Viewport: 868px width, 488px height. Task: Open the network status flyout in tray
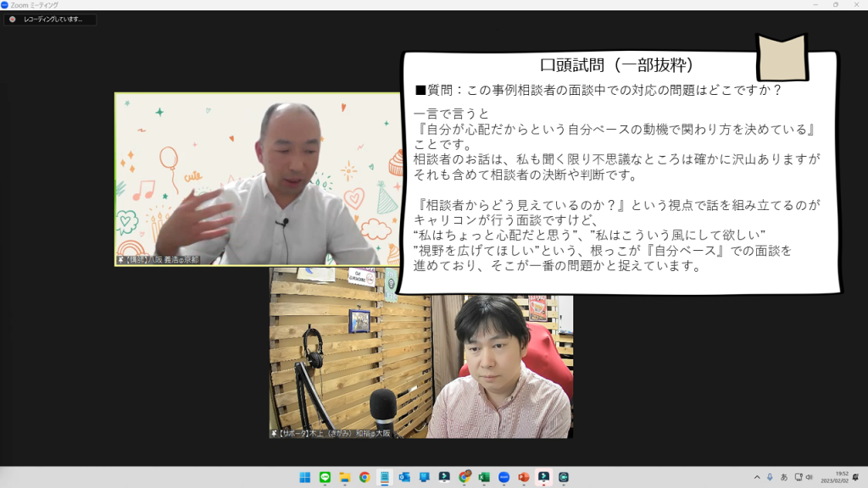click(x=797, y=477)
